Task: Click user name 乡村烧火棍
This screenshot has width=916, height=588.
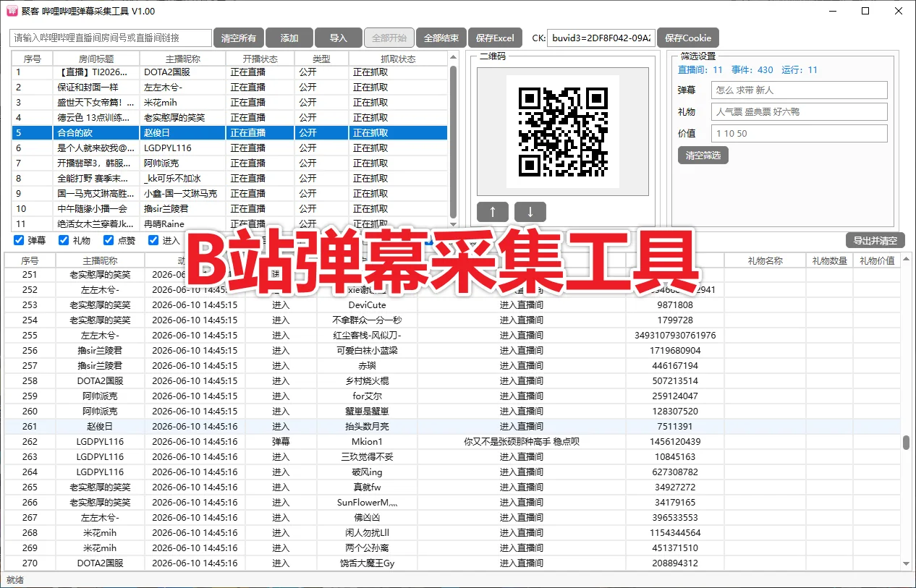Action: tap(367, 380)
